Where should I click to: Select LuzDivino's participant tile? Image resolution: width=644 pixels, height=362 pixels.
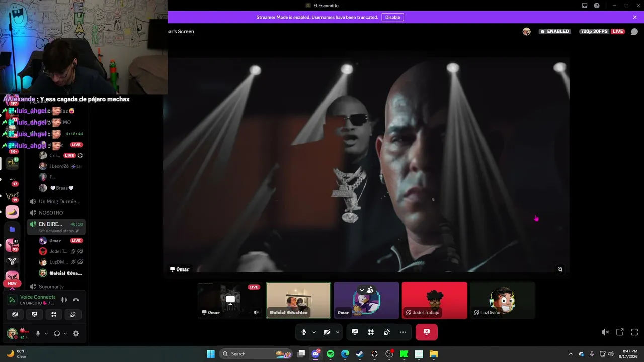[503, 300]
